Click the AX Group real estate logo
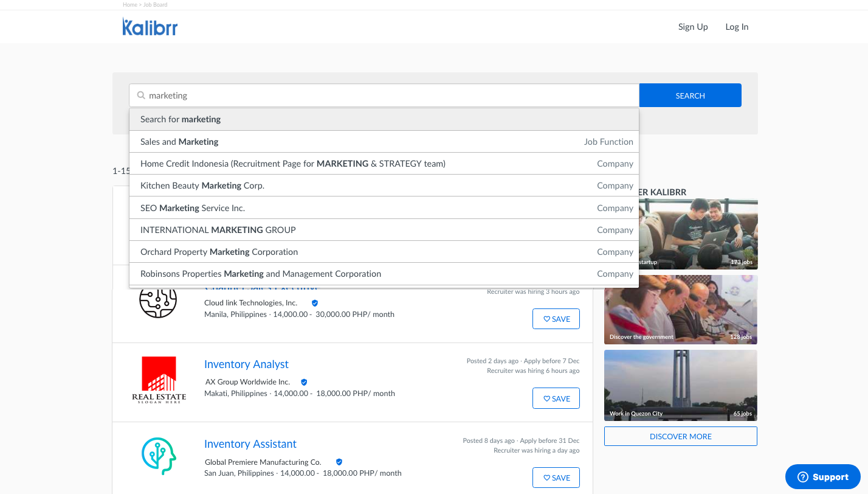This screenshot has width=868, height=494. tap(159, 380)
